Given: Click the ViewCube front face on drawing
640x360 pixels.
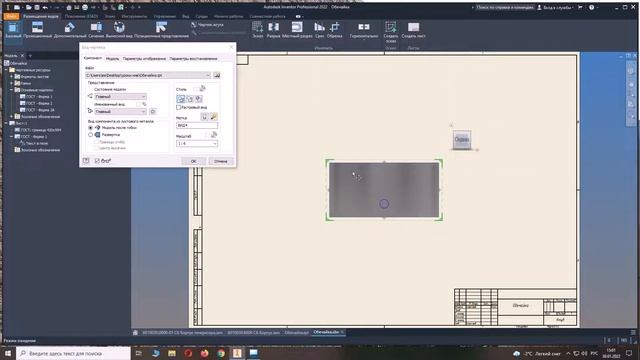Looking at the screenshot, I should click(462, 140).
